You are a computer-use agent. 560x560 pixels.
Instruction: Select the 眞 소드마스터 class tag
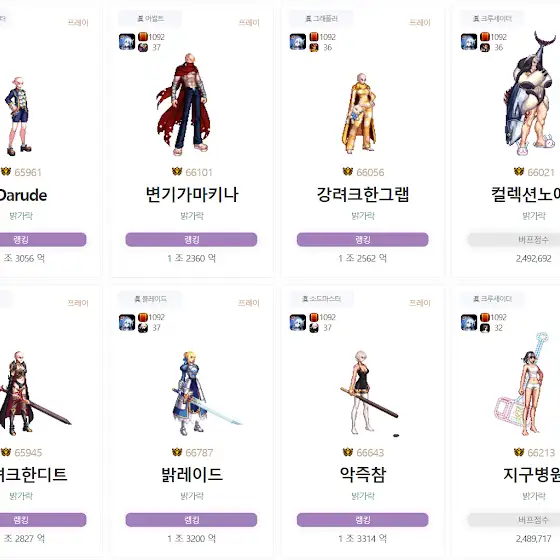point(321,299)
